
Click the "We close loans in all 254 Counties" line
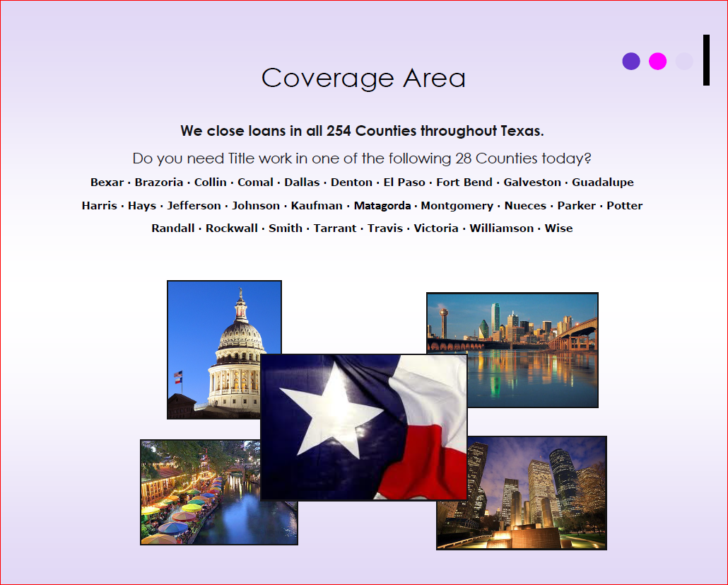(362, 131)
